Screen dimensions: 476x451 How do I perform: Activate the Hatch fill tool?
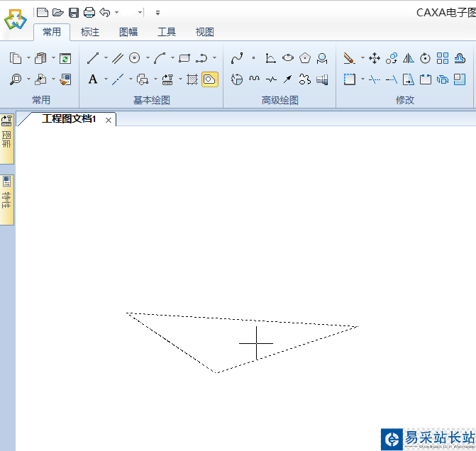192,79
